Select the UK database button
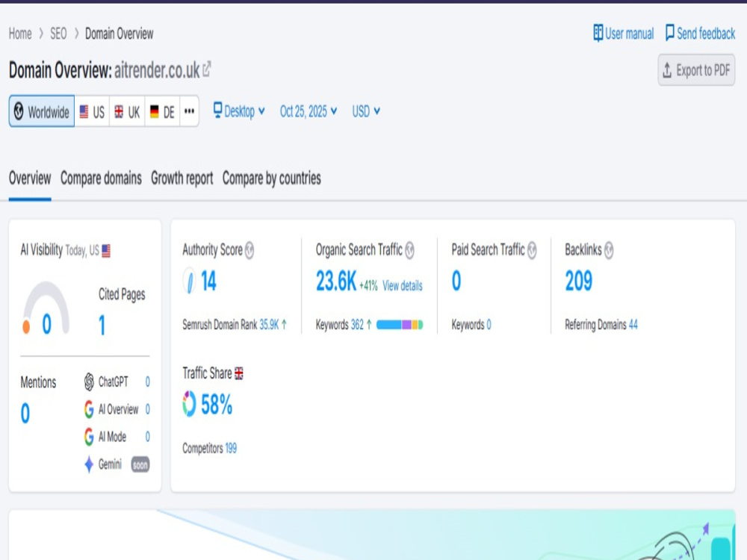This screenshot has height=560, width=747. point(127,111)
